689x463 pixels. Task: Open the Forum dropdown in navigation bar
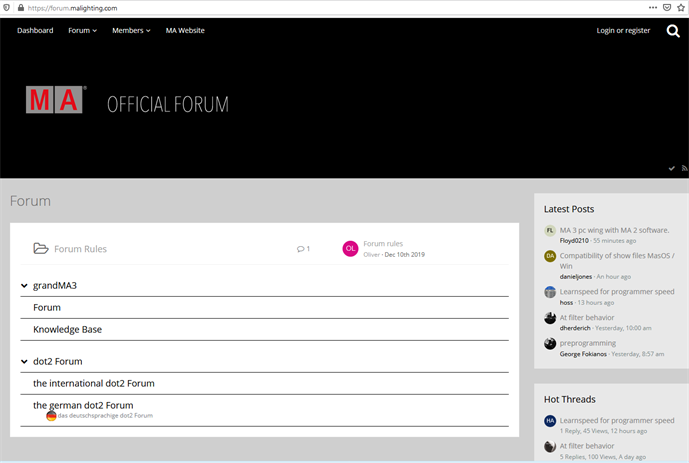82,31
